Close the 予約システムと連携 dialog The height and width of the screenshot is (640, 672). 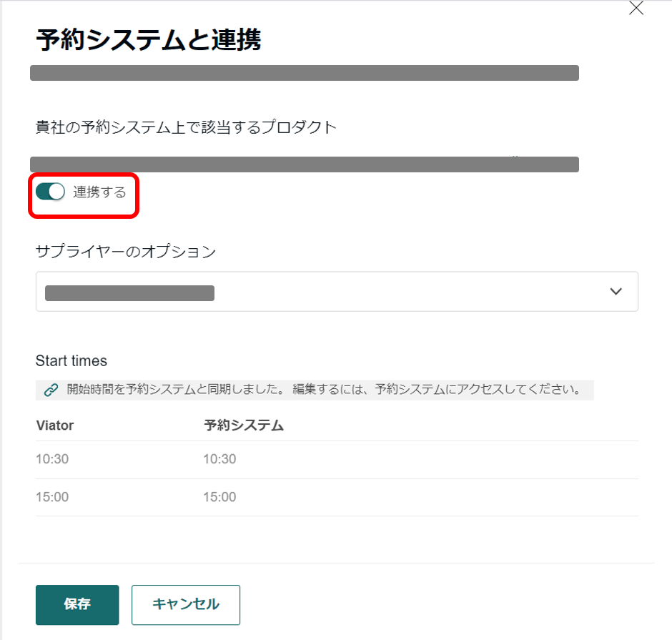pyautogui.click(x=636, y=9)
